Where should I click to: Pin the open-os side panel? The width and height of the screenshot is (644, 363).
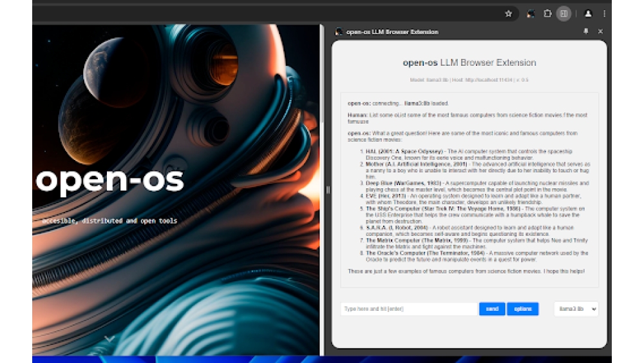585,31
